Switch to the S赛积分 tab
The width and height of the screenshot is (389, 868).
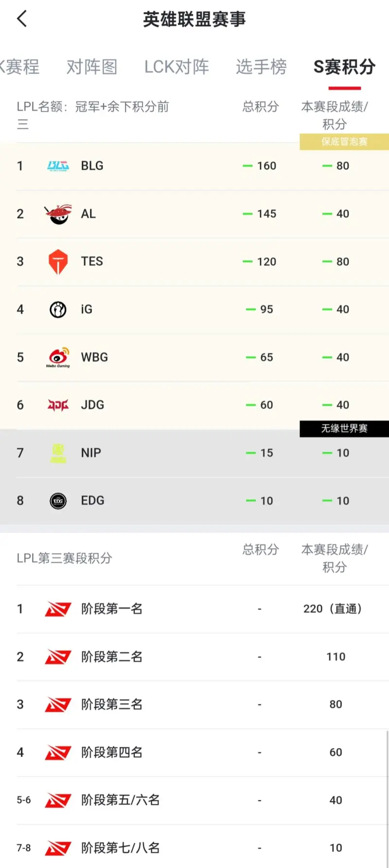[x=344, y=68]
